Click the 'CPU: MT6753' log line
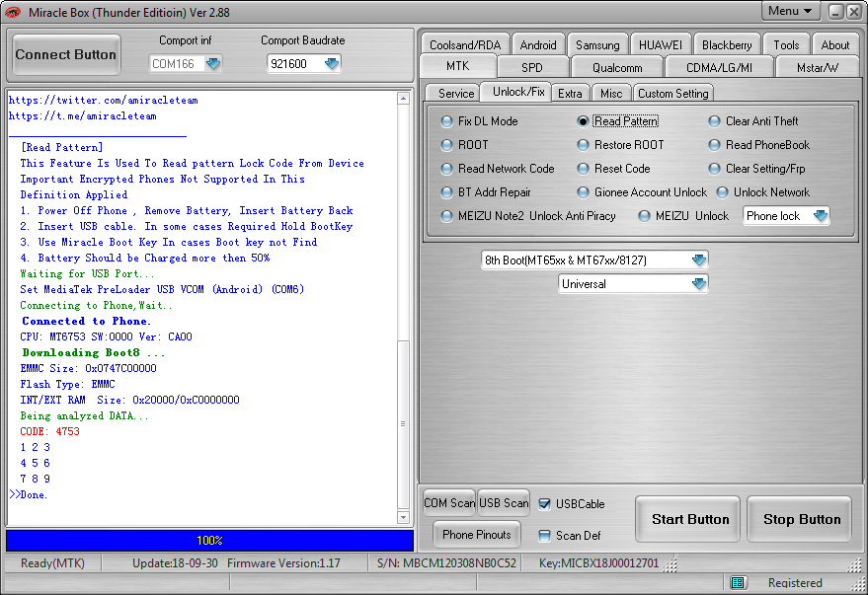Screen dimensions: 868x595 107,336
